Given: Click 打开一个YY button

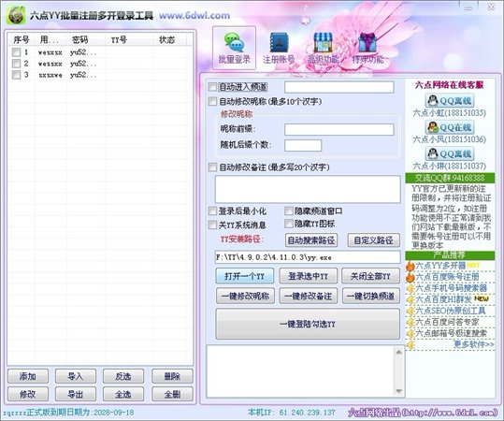Looking at the screenshot, I should pyautogui.click(x=245, y=276).
